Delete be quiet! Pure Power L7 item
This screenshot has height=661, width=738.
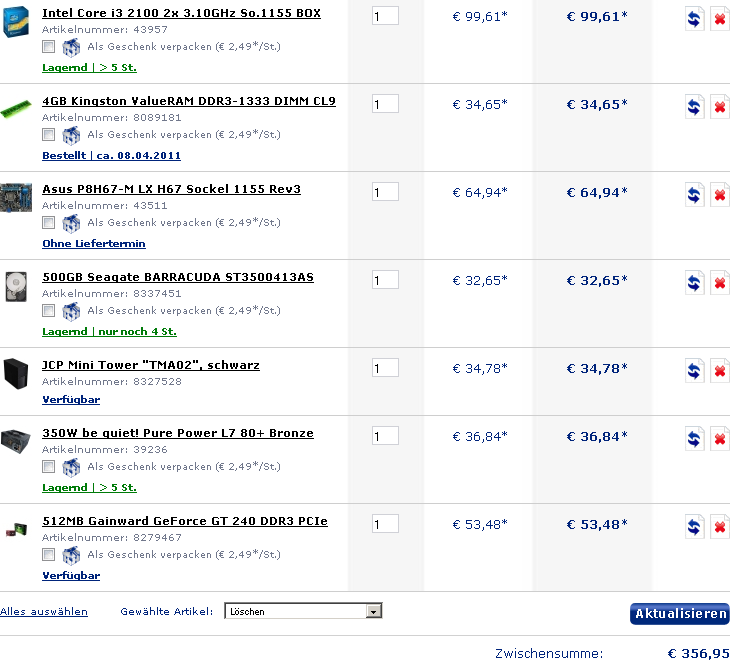click(720, 439)
